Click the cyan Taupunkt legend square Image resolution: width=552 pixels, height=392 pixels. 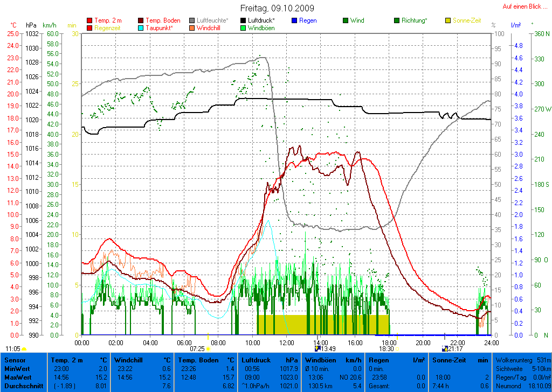coord(141,27)
